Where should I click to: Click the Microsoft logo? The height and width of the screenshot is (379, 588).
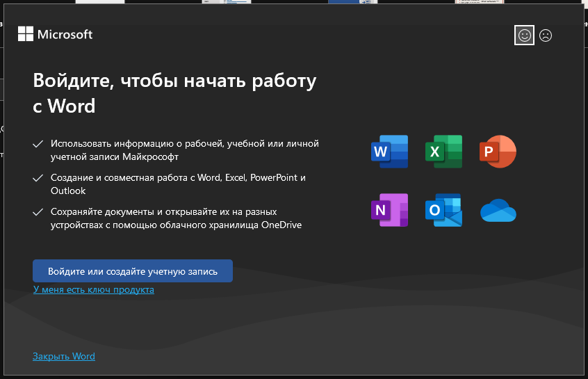click(x=55, y=34)
